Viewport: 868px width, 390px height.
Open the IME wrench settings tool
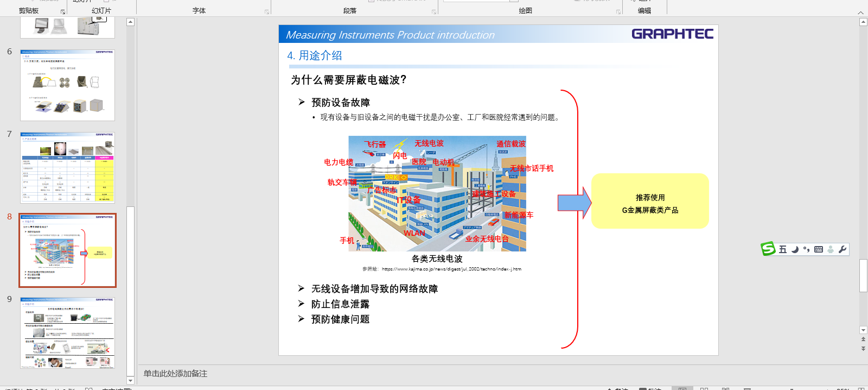[x=843, y=249]
